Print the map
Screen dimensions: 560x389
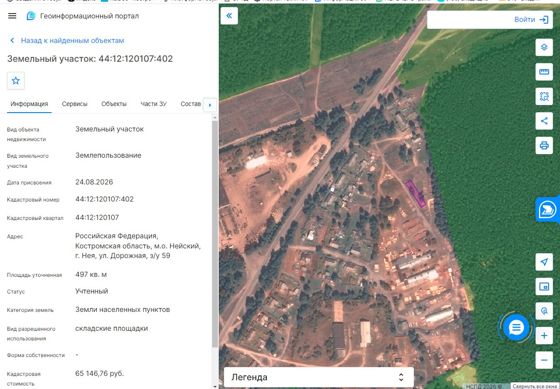[x=544, y=145]
